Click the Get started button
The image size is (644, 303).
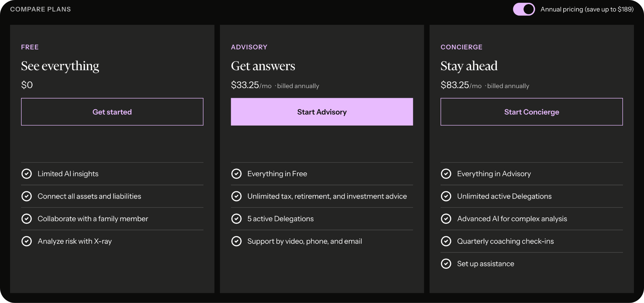[x=112, y=112]
